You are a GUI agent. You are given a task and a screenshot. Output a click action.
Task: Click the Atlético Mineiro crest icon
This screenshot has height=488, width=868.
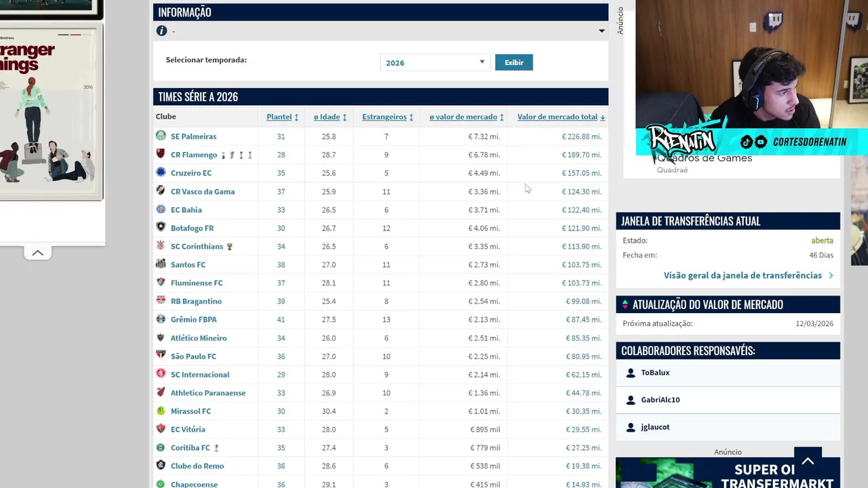pos(161,337)
